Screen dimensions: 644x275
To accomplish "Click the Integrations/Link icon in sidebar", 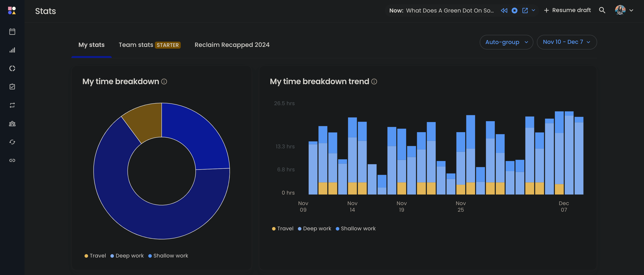I will pos(12,160).
